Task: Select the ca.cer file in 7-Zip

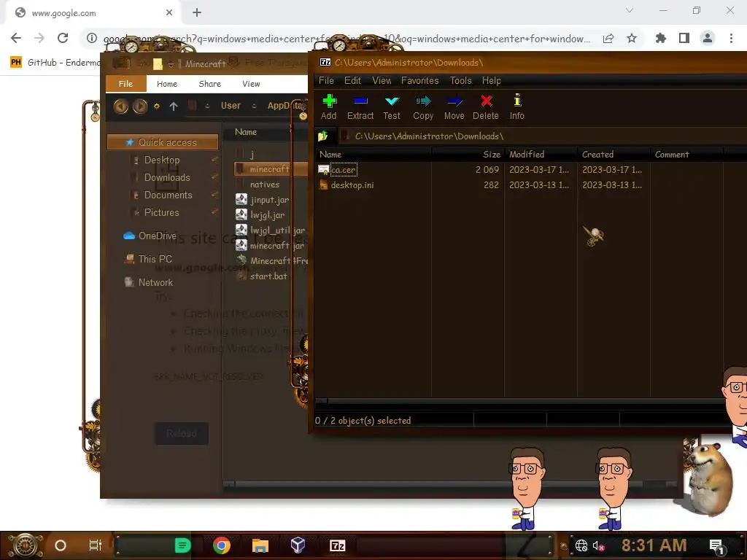Action: click(x=343, y=169)
